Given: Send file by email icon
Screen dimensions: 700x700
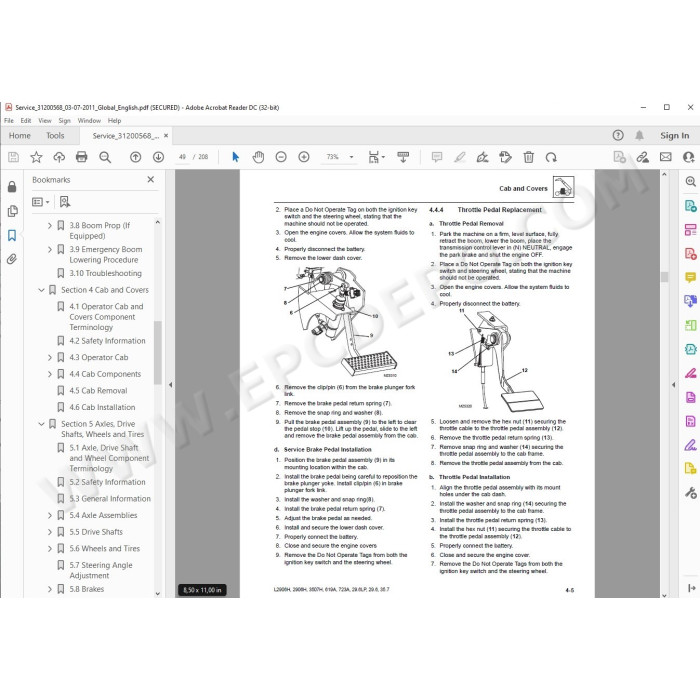Looking at the screenshot, I should pos(666,157).
